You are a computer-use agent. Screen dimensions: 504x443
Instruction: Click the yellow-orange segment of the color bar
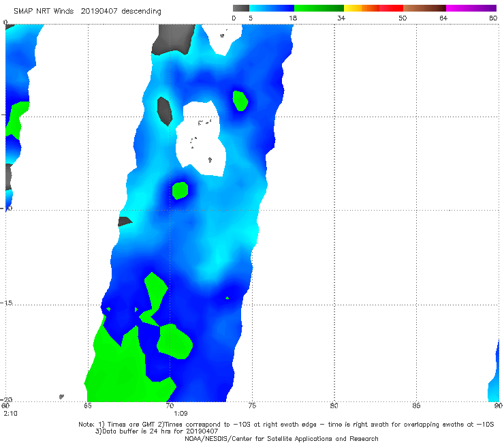[362, 8]
